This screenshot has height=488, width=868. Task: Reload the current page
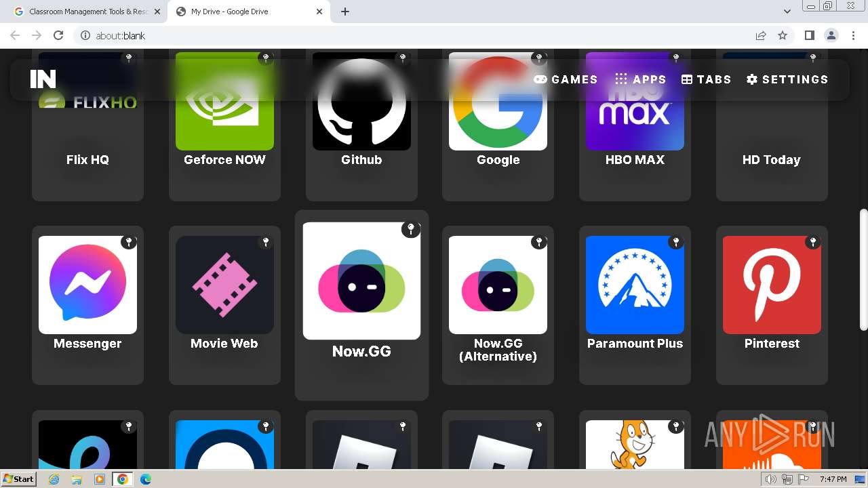coord(58,35)
